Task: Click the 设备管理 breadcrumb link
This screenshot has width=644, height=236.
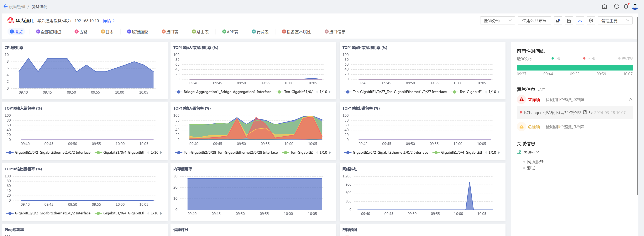Action: (17, 7)
